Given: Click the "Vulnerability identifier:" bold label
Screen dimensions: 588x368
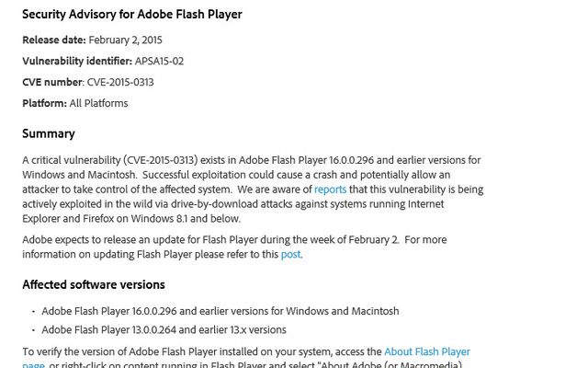Looking at the screenshot, I should pyautogui.click(x=77, y=61).
